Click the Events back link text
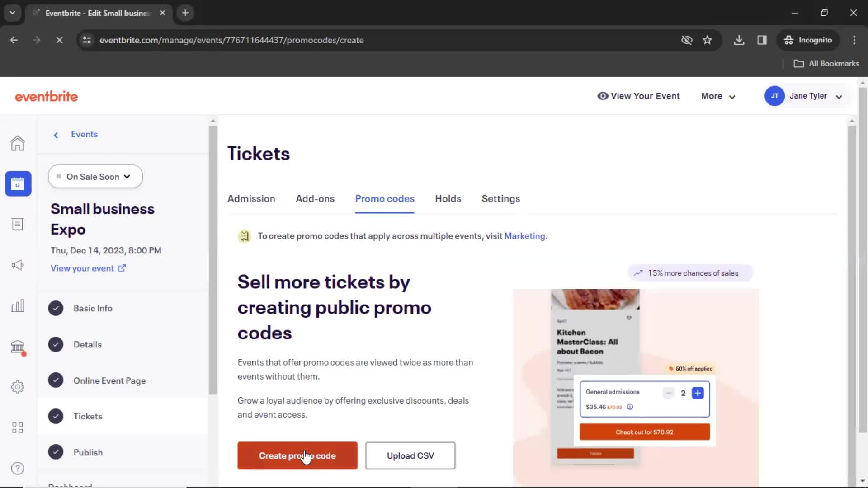This screenshot has width=868, height=488. point(84,134)
